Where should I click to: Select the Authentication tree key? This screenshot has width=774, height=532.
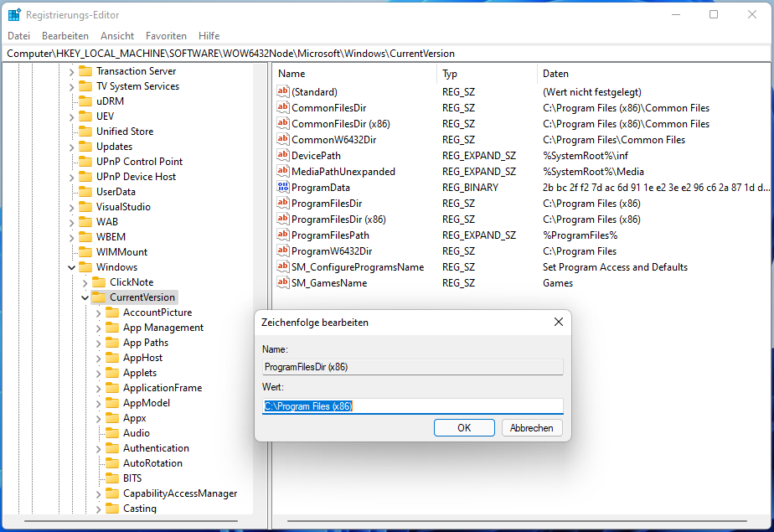(x=156, y=448)
